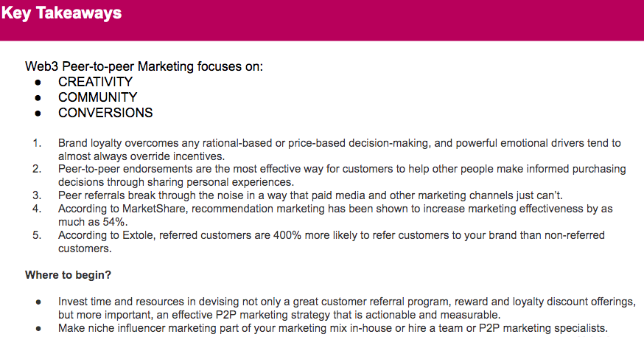Click the CONVERSIONS bullet item
Image resolution: width=644 pixels, height=337 pixels.
point(105,113)
